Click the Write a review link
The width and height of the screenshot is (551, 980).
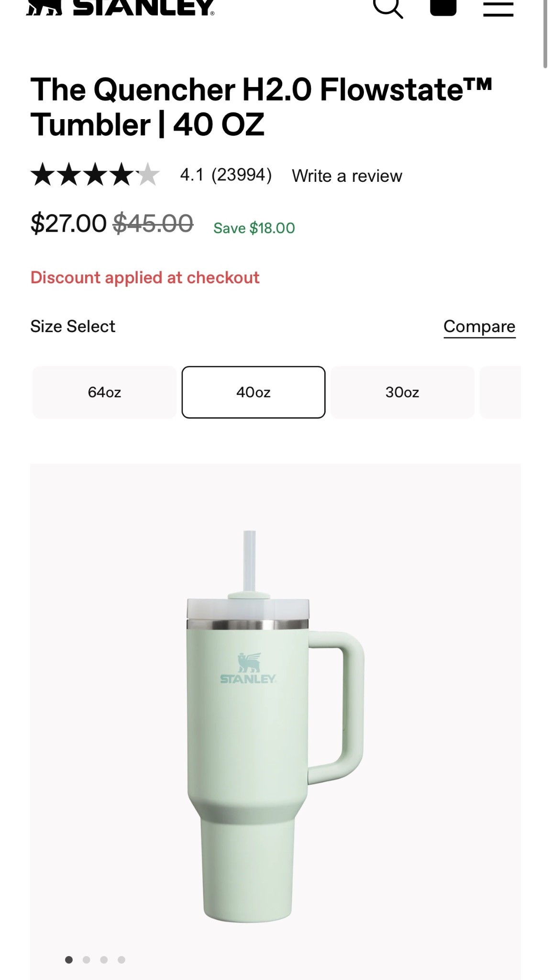coord(347,176)
